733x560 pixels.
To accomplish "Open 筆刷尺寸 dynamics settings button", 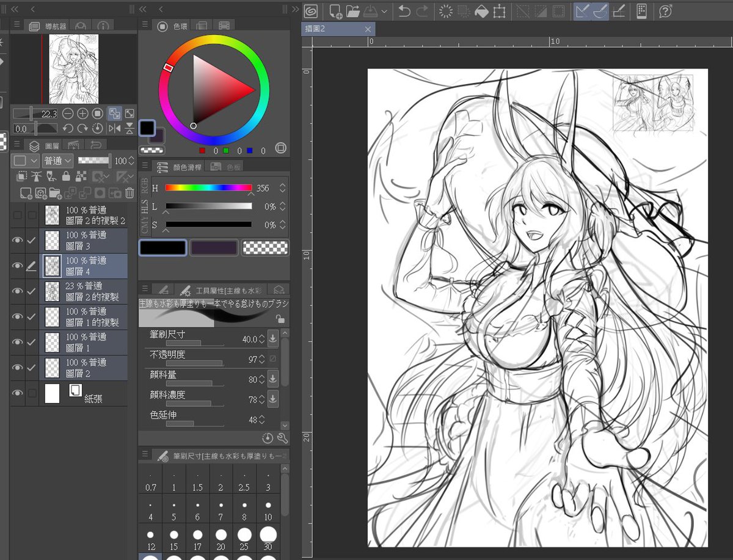I will [272, 338].
